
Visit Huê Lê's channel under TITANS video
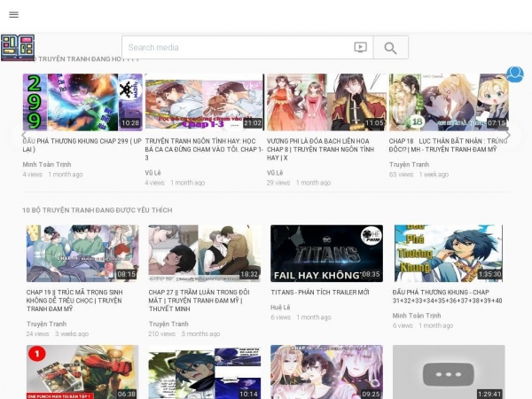pyautogui.click(x=279, y=307)
